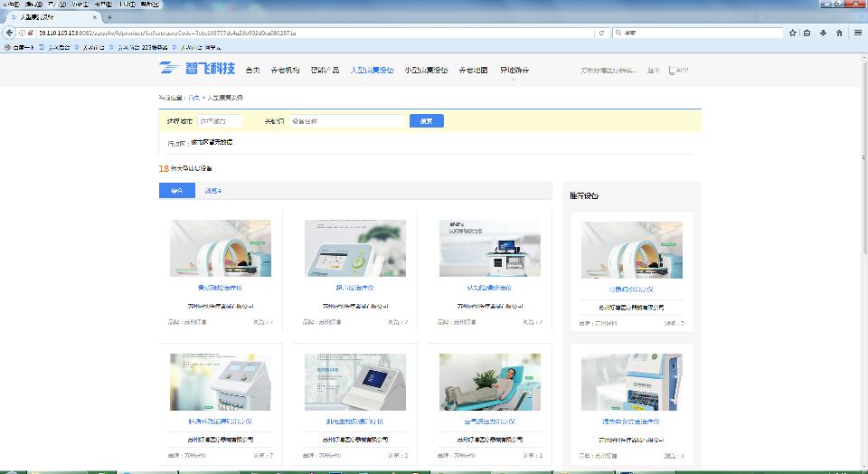868x474 pixels.
Task: Bookmark this page with the star icon
Action: [x=793, y=33]
